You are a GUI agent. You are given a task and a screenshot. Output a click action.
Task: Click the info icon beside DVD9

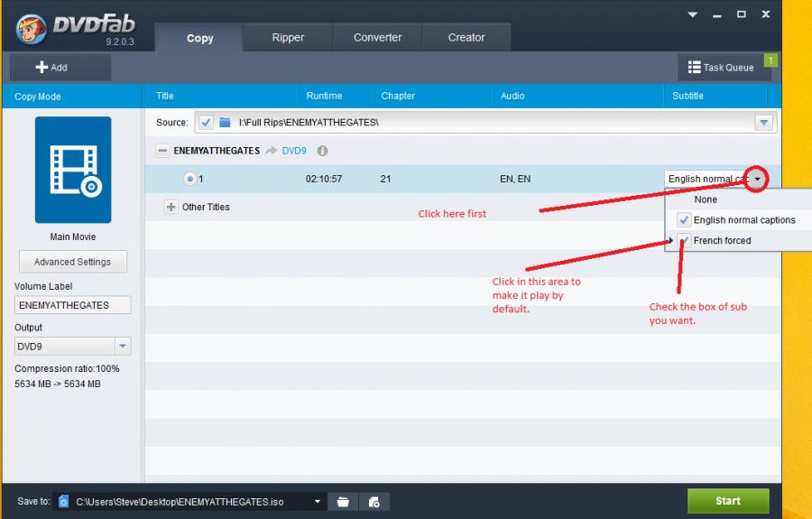[x=322, y=151]
